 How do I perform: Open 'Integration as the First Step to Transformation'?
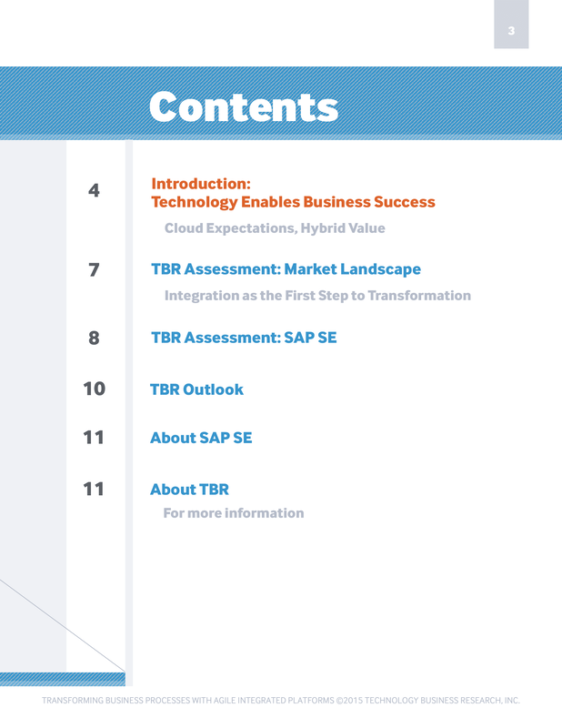[x=317, y=296]
